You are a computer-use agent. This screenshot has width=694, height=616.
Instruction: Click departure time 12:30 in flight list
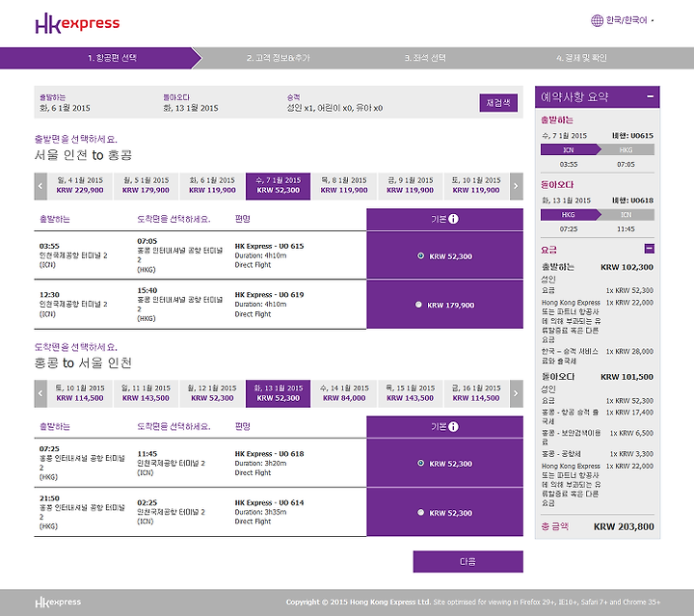pyautogui.click(x=49, y=295)
